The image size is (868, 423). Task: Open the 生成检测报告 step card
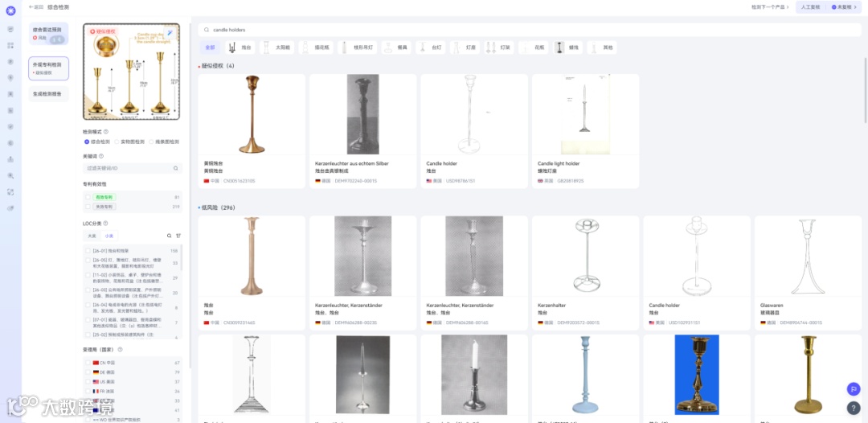click(x=49, y=93)
